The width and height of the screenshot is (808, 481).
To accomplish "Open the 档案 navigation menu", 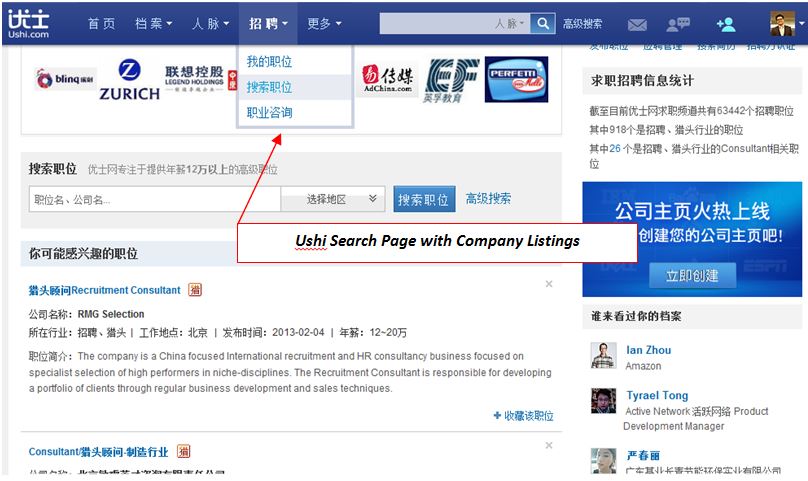I will click(x=153, y=24).
